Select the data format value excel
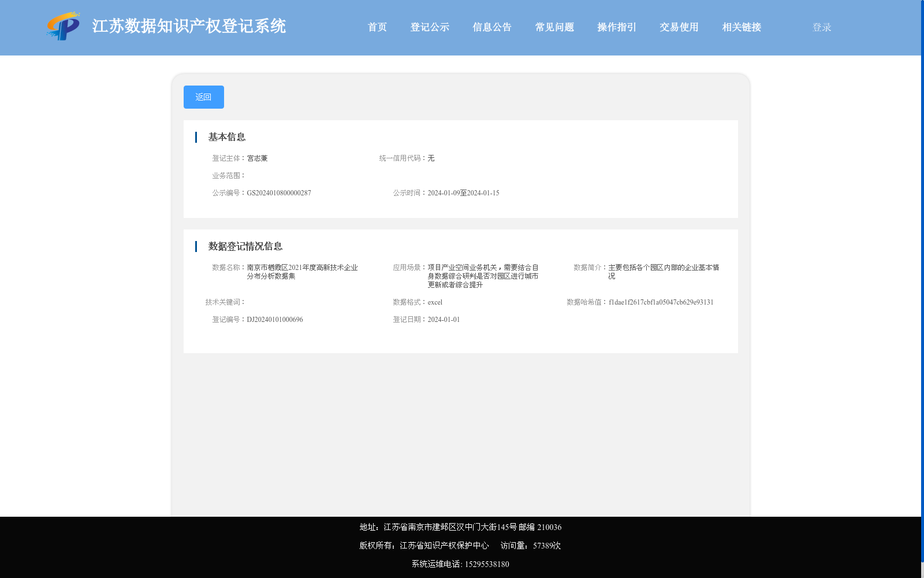Screen dimensions: 924x578 [435, 302]
